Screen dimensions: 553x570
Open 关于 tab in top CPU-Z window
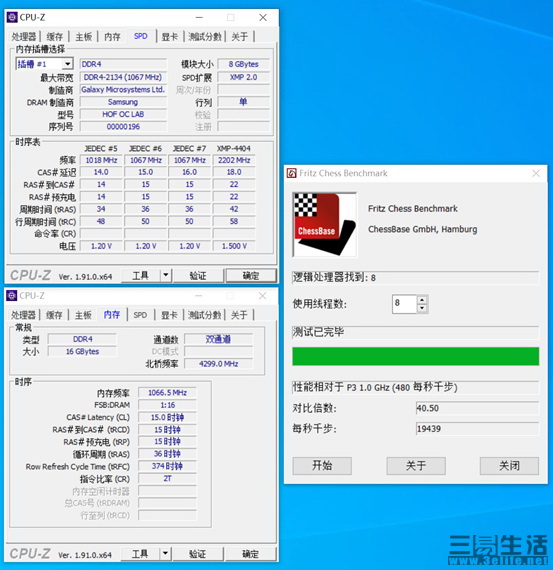[x=240, y=37]
